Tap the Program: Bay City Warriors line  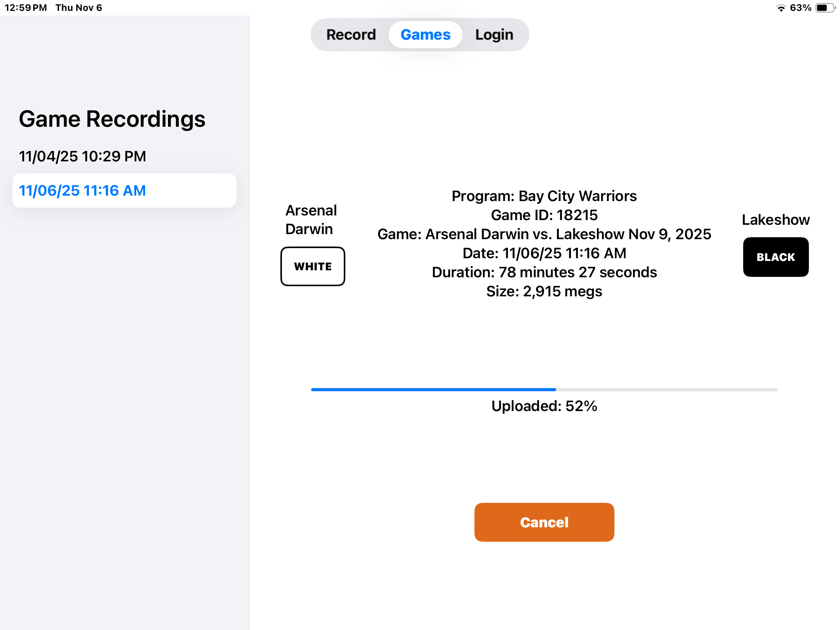coord(544,196)
